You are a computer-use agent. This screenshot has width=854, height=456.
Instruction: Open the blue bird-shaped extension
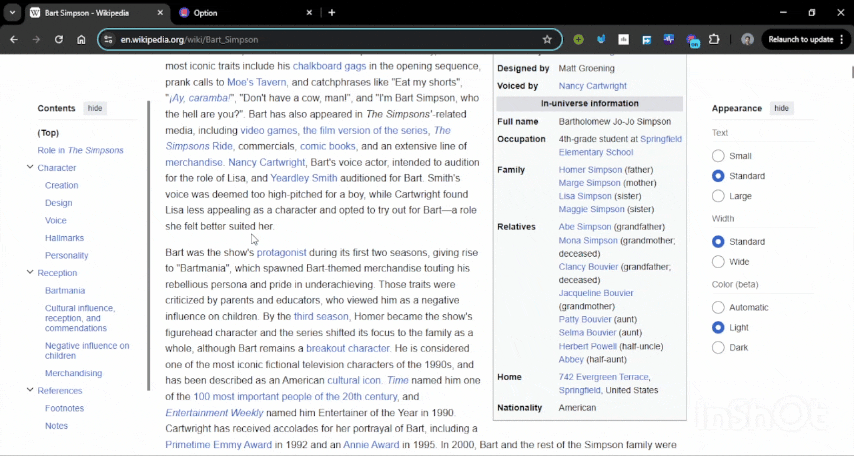pyautogui.click(x=601, y=39)
